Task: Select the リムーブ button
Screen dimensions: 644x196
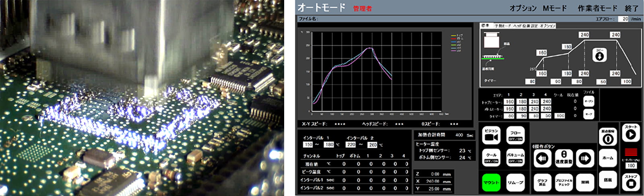Action: [515, 182]
